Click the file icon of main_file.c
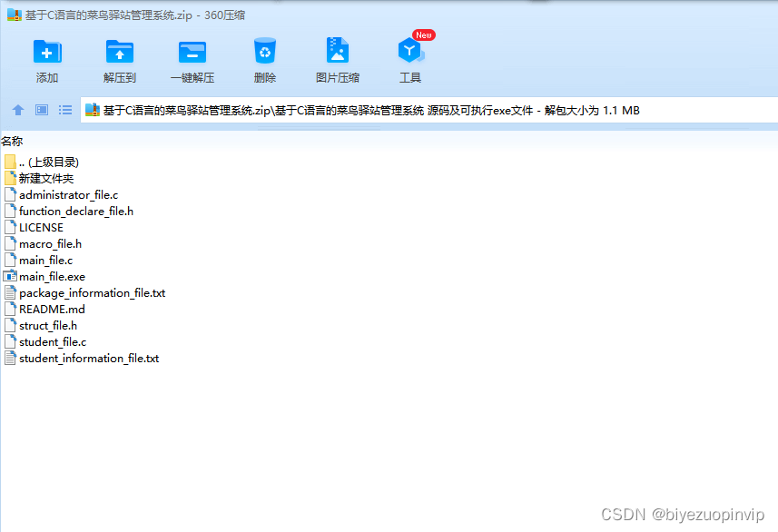The image size is (778, 532). click(x=10, y=260)
